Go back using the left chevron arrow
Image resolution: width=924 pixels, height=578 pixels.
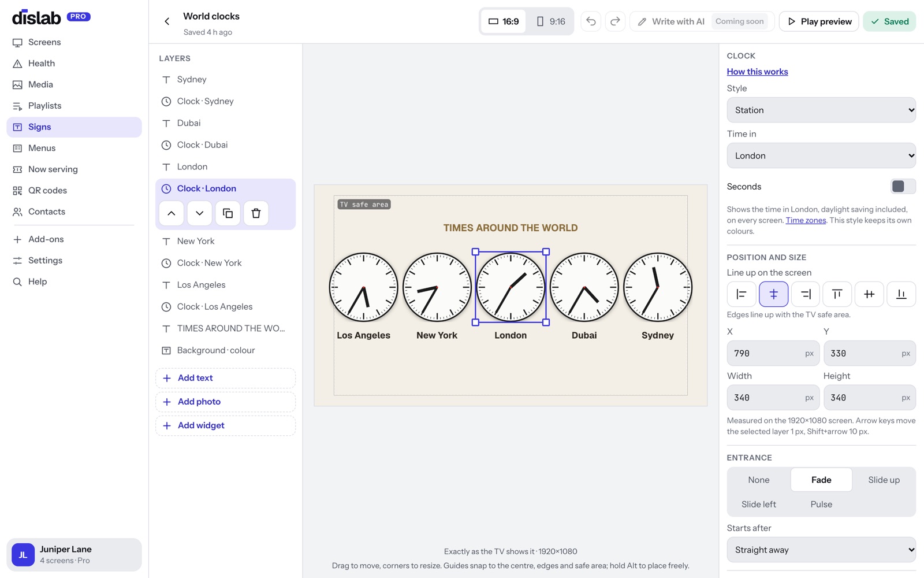(x=167, y=21)
